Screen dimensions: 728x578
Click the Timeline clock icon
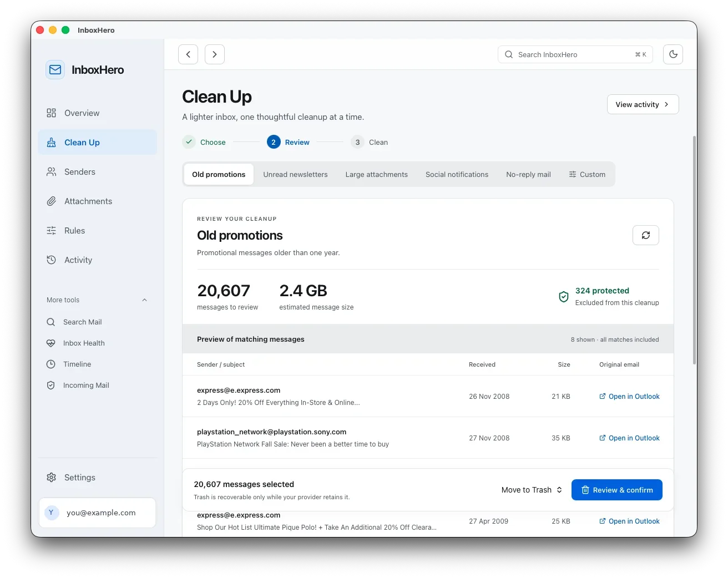(x=50, y=364)
